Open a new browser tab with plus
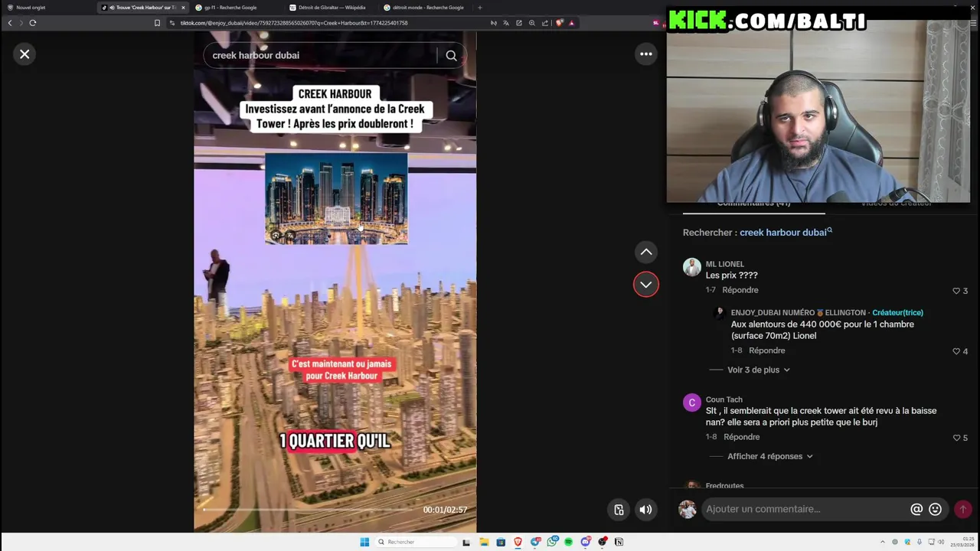This screenshot has width=980, height=551. click(480, 8)
